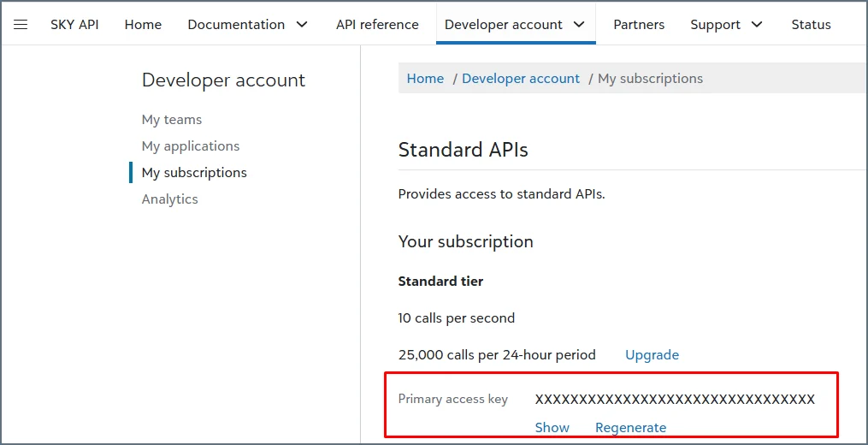Select My subscriptions in sidebar

194,173
